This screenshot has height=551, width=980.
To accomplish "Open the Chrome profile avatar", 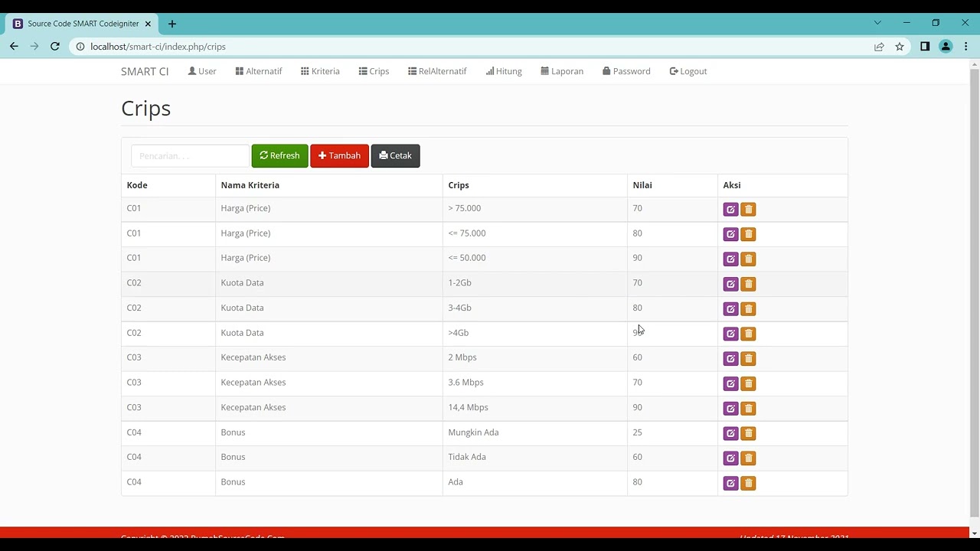I will click(x=946, y=47).
